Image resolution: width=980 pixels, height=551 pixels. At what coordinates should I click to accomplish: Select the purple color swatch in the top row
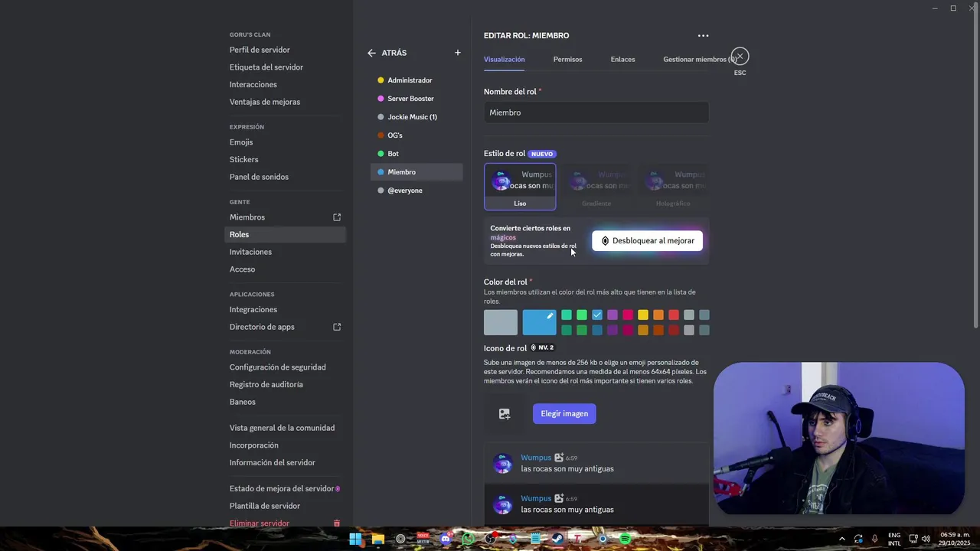point(612,315)
